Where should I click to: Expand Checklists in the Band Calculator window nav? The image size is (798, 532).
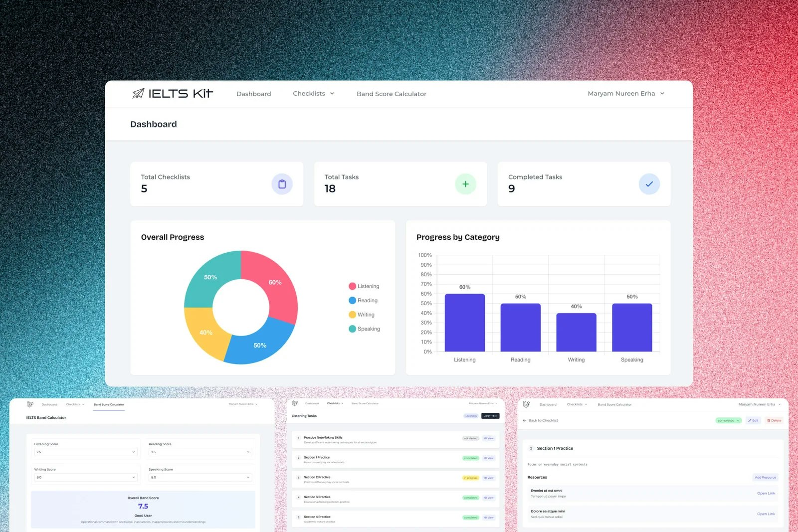[x=75, y=404]
